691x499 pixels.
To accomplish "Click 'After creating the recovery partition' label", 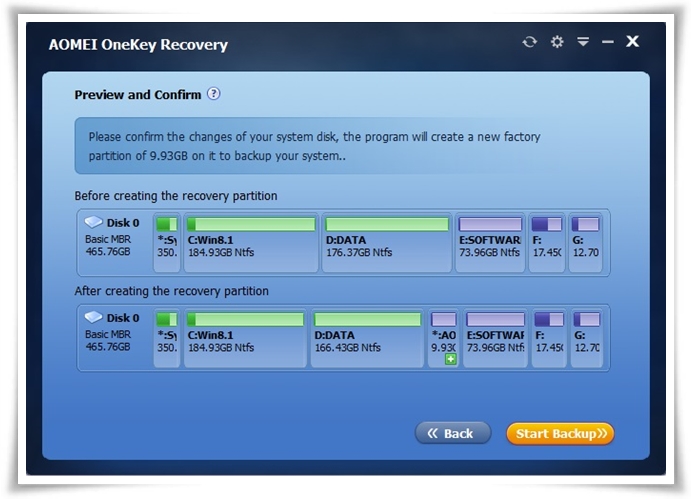I will pos(171,291).
